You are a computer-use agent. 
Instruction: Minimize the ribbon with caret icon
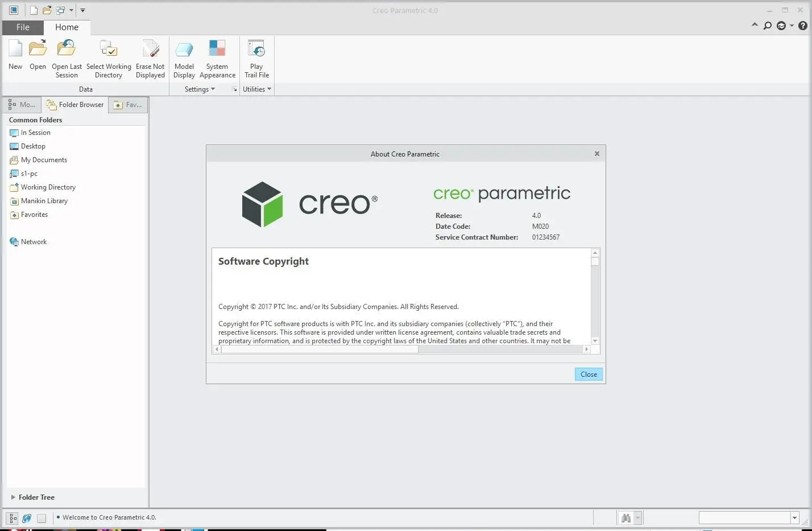click(x=755, y=25)
